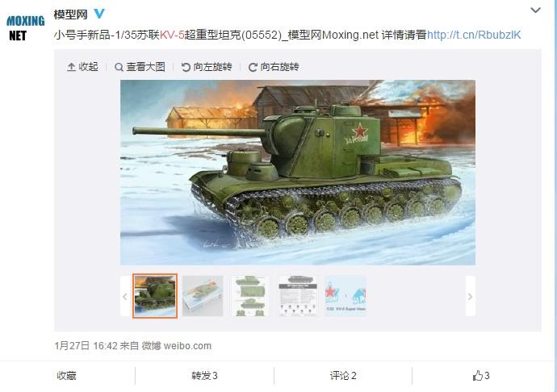
Task: Click the main KV-5 tank painting
Action: tap(298, 173)
